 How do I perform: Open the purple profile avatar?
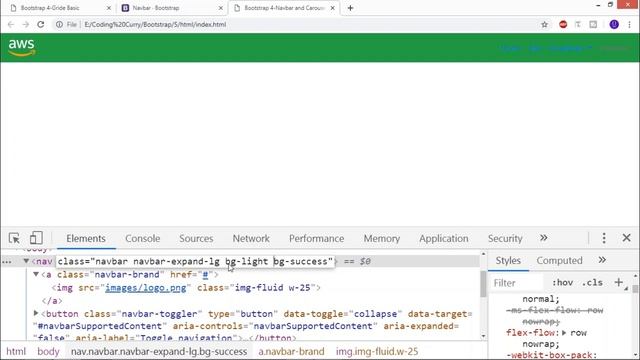(x=614, y=24)
